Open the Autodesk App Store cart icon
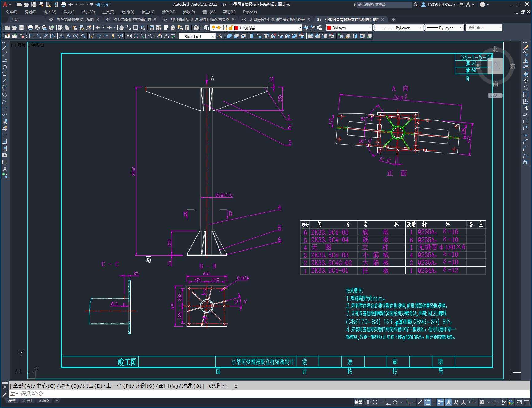Viewport: 532px width, 408px height. click(461, 4)
